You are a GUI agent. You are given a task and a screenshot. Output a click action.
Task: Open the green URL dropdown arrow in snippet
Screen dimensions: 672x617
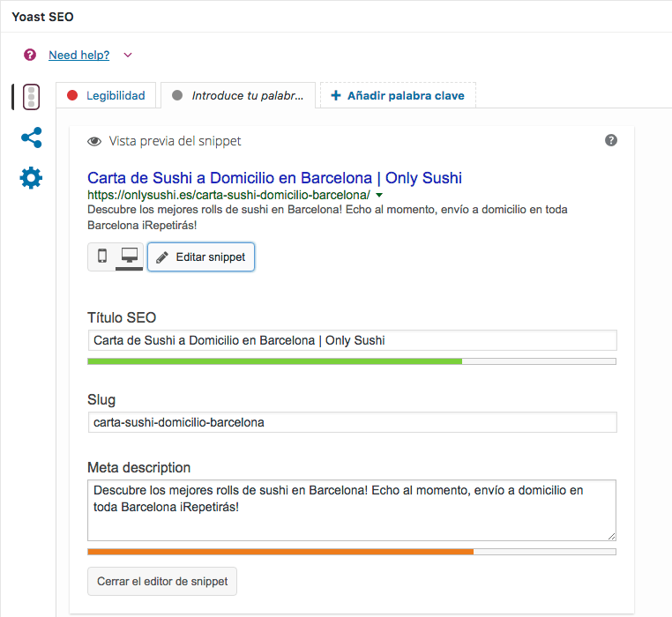pyautogui.click(x=379, y=196)
